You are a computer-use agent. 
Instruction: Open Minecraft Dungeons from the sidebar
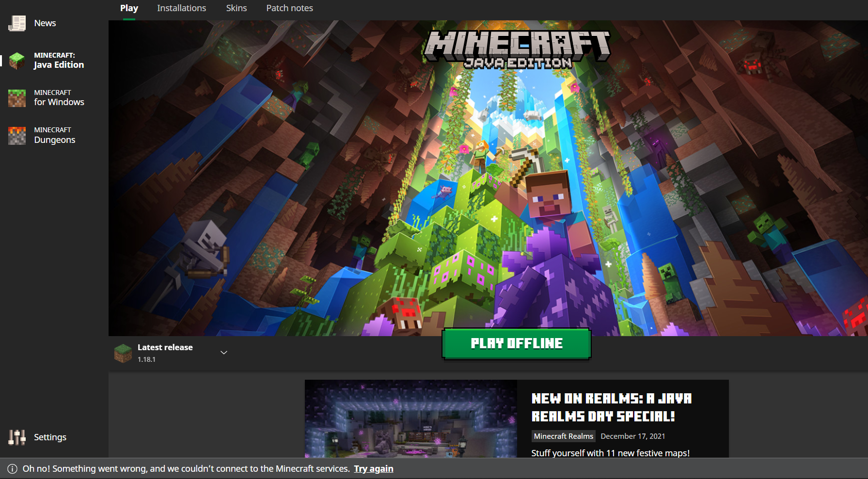(x=54, y=136)
